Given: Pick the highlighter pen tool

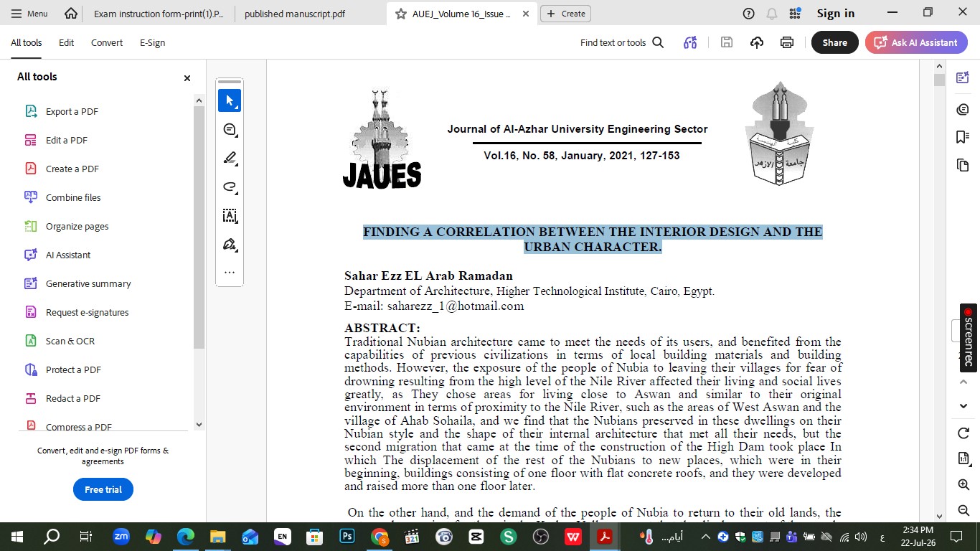Looking at the screenshot, I should point(230,158).
